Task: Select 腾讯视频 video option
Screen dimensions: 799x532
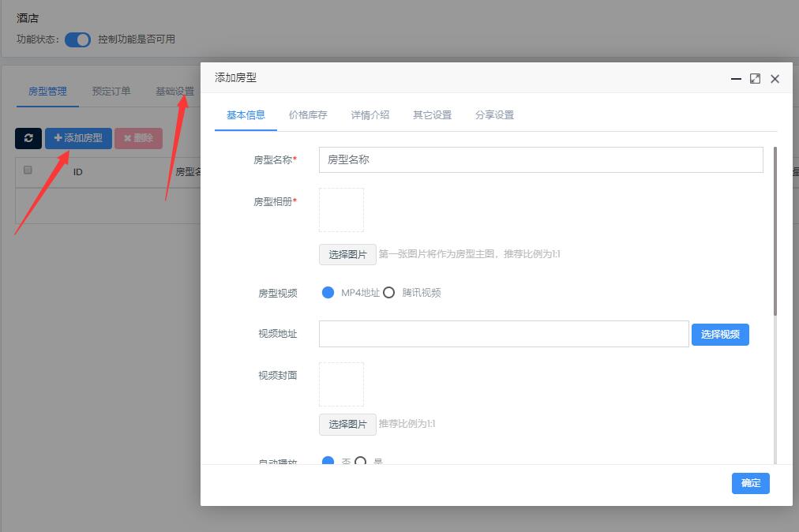Action: [388, 293]
